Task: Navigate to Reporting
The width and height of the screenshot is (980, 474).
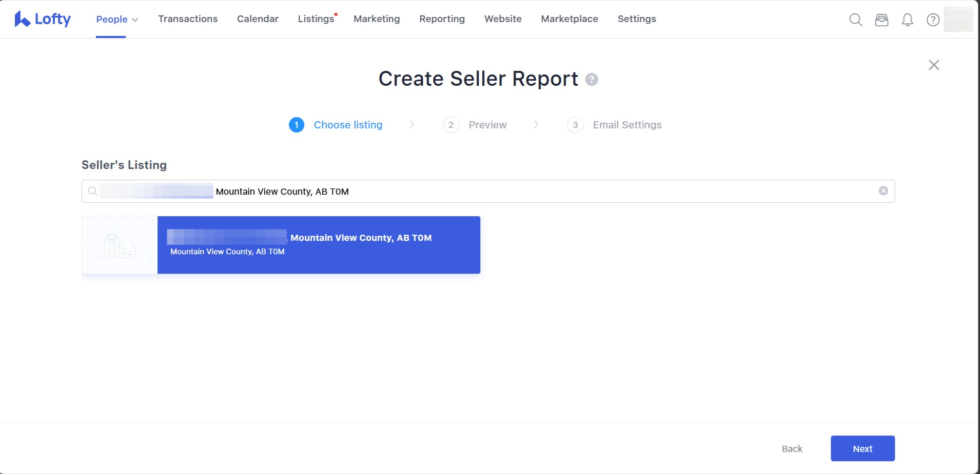Action: 442,19
